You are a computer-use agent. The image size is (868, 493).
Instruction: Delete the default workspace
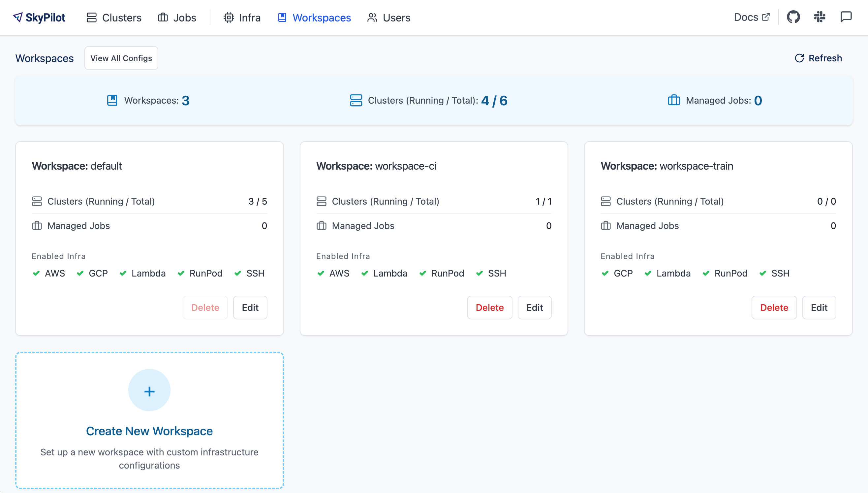click(205, 308)
